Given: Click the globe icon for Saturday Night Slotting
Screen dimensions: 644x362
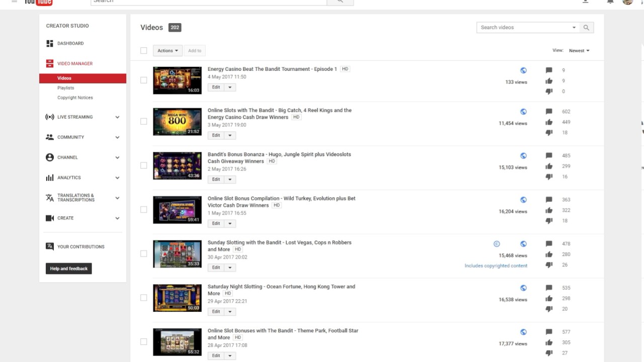Looking at the screenshot, I should pyautogui.click(x=523, y=288).
